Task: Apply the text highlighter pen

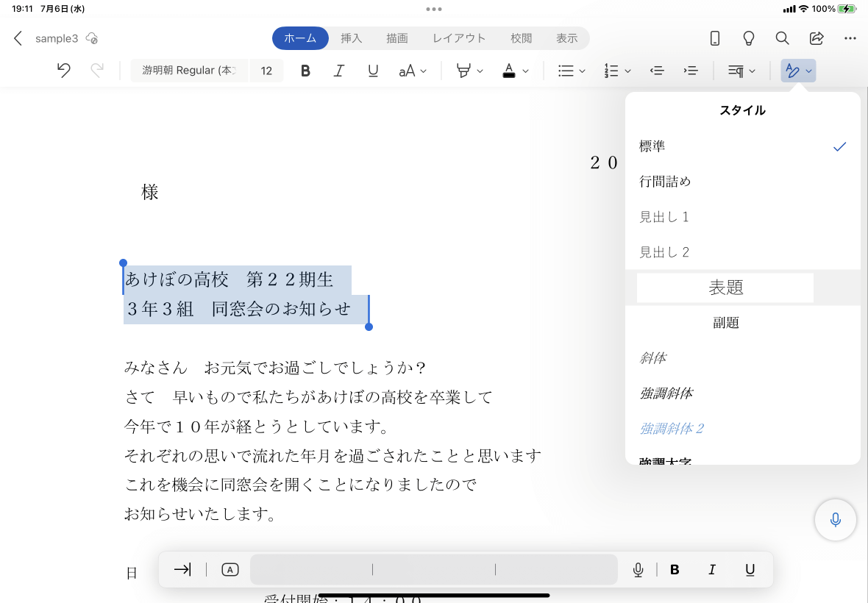Action: [x=463, y=71]
